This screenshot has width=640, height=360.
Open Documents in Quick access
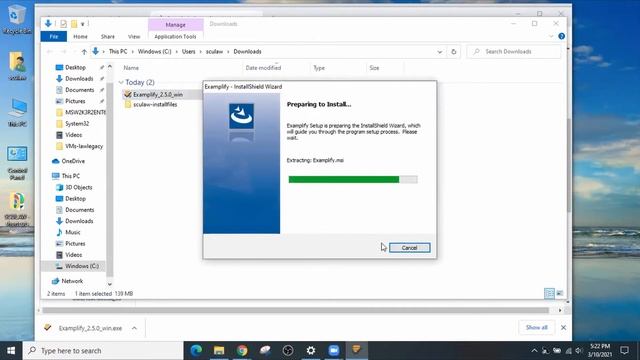pos(80,90)
